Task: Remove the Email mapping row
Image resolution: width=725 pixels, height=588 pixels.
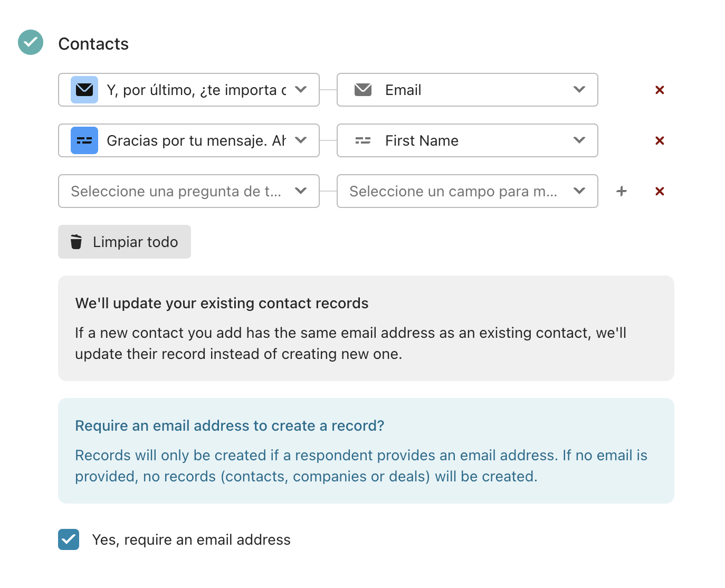Action: pos(660,90)
